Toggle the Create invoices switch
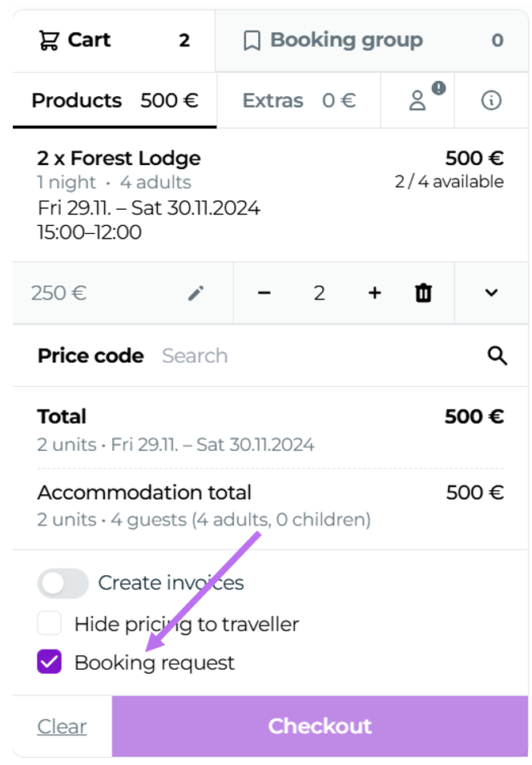The height and width of the screenshot is (765, 532). coord(62,583)
